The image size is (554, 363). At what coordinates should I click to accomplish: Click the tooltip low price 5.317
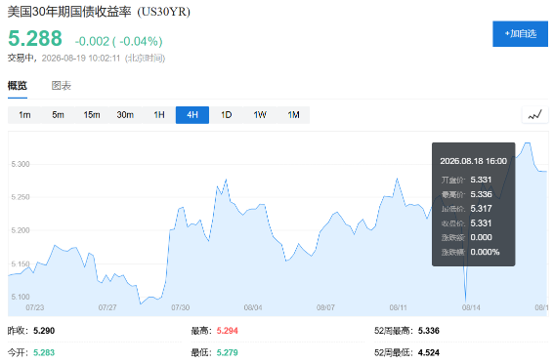pos(481,209)
